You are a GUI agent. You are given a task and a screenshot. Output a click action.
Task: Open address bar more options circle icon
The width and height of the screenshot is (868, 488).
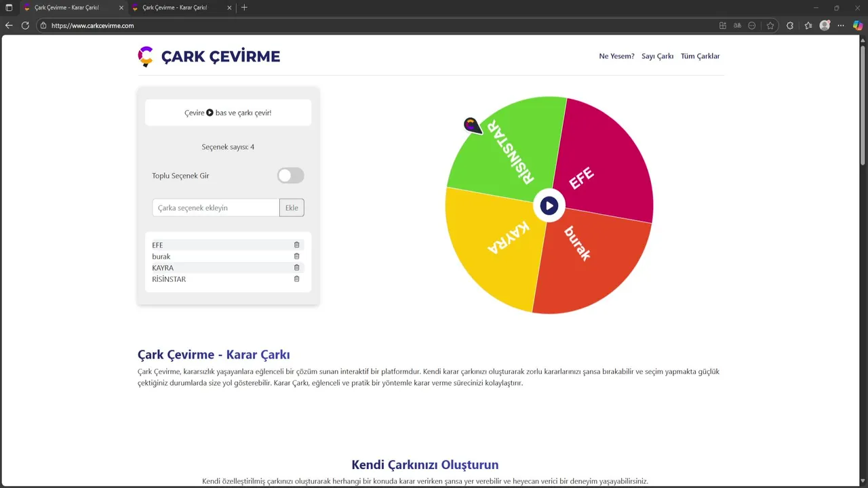click(752, 26)
